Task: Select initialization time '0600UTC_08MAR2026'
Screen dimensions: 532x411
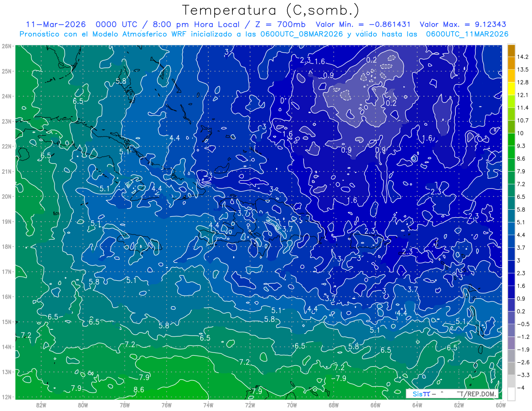Action: (x=302, y=34)
